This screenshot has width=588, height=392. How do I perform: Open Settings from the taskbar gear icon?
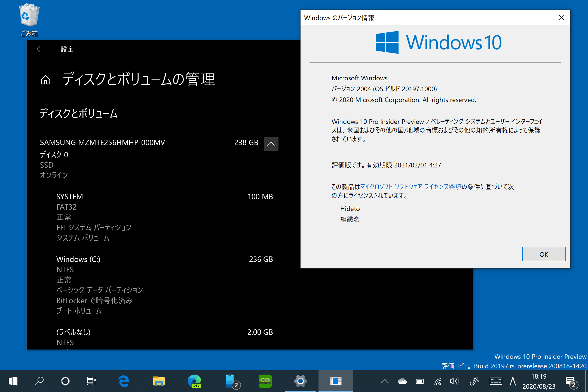pos(300,381)
